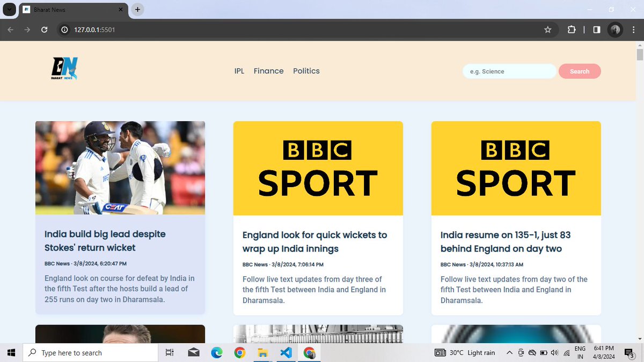Open the Windows Start menu
The height and width of the screenshot is (362, 644).
coord(11,352)
